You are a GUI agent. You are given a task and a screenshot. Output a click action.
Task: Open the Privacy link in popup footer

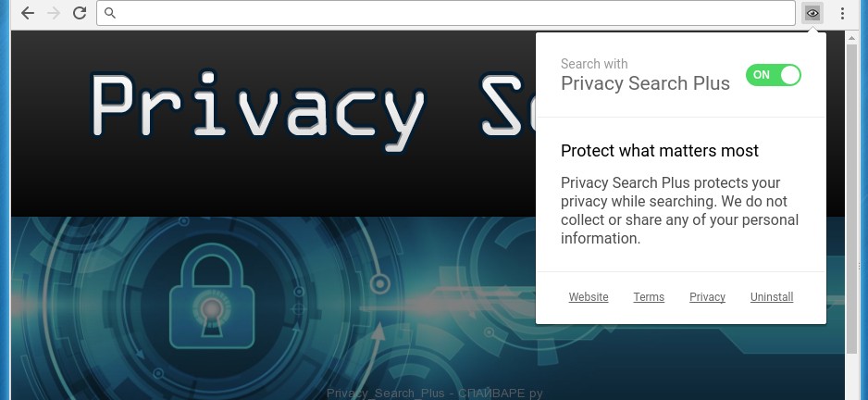[x=707, y=297]
